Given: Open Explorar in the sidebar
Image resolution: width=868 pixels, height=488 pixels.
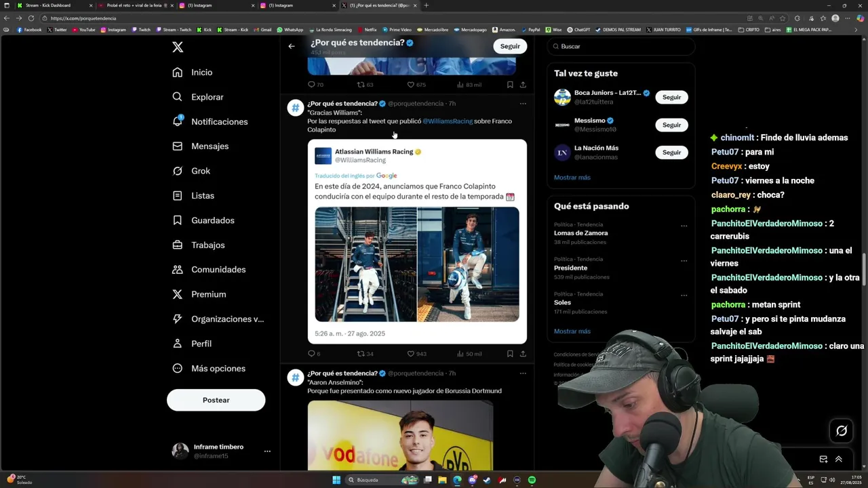Looking at the screenshot, I should click(198, 97).
